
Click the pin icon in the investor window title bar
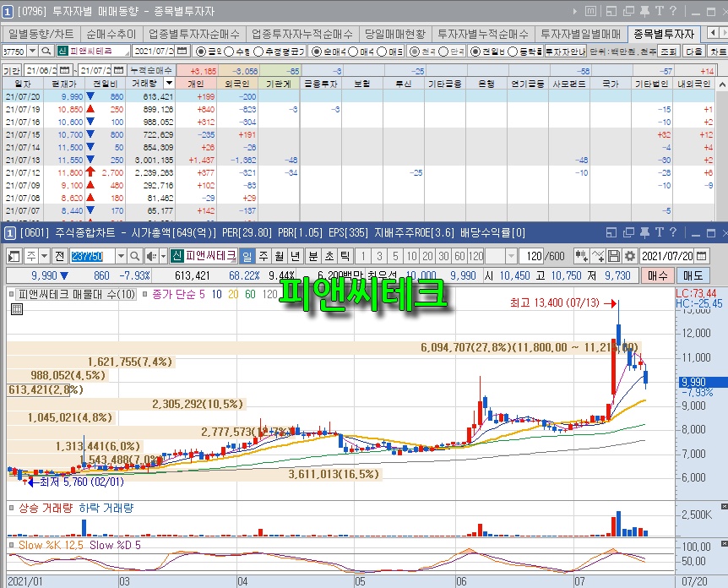pyautogui.click(x=644, y=11)
